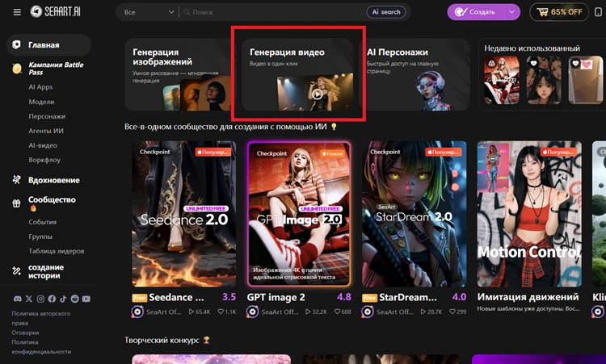Focus the 'Поиск' search field

click(272, 12)
